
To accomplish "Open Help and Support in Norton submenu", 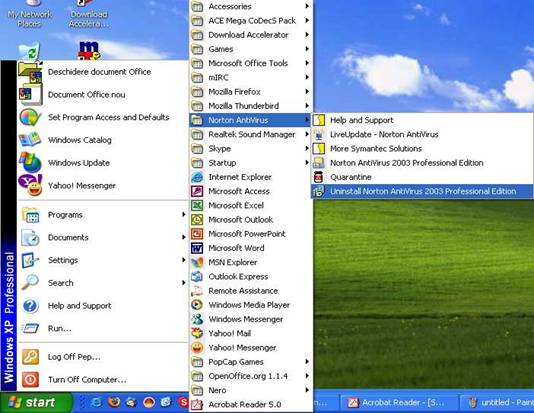I will (x=422, y=120).
